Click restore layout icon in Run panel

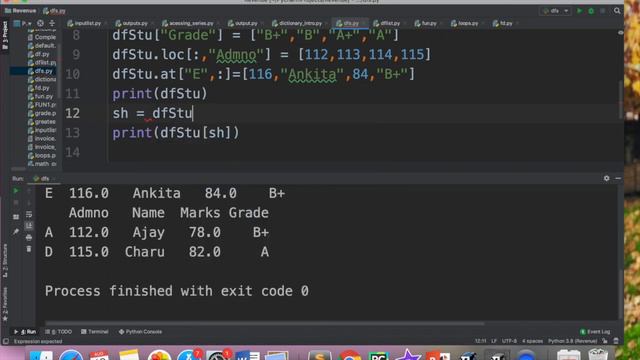[16, 217]
